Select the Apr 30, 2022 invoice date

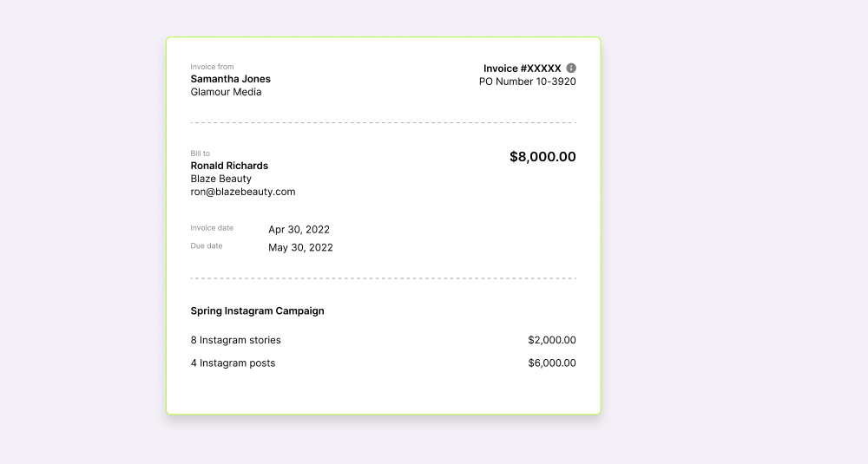[x=299, y=230]
